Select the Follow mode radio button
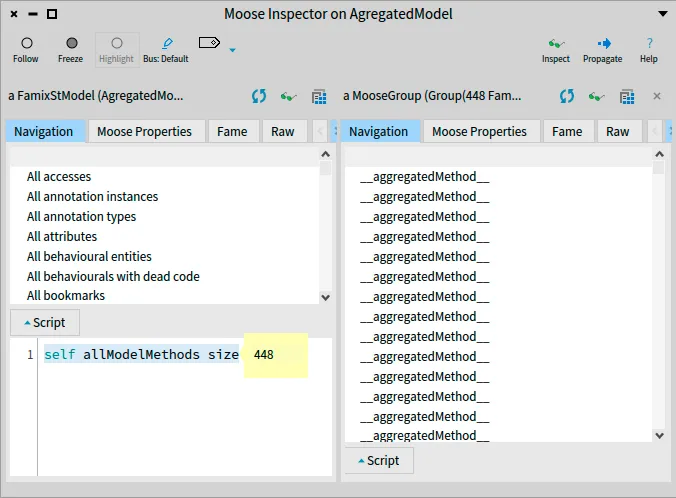This screenshot has height=498, width=676. pos(27,43)
